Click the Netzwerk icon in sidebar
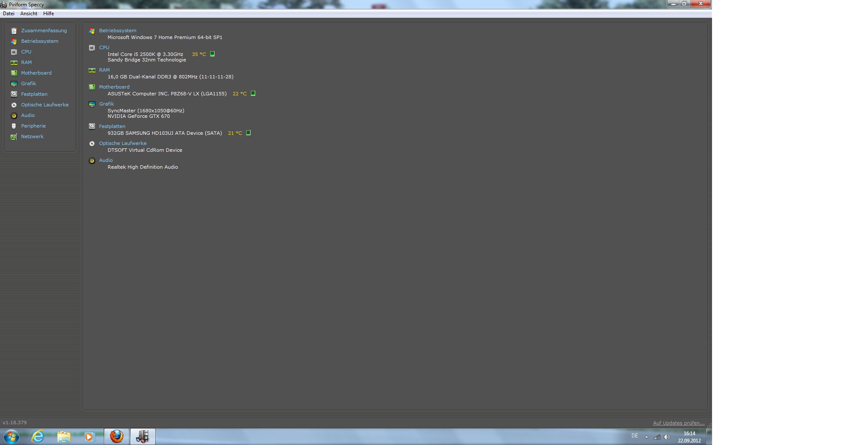The image size is (868, 445). (x=14, y=136)
